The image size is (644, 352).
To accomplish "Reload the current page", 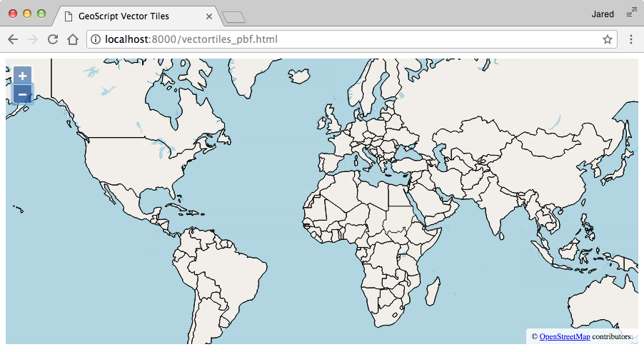I will pos(53,39).
